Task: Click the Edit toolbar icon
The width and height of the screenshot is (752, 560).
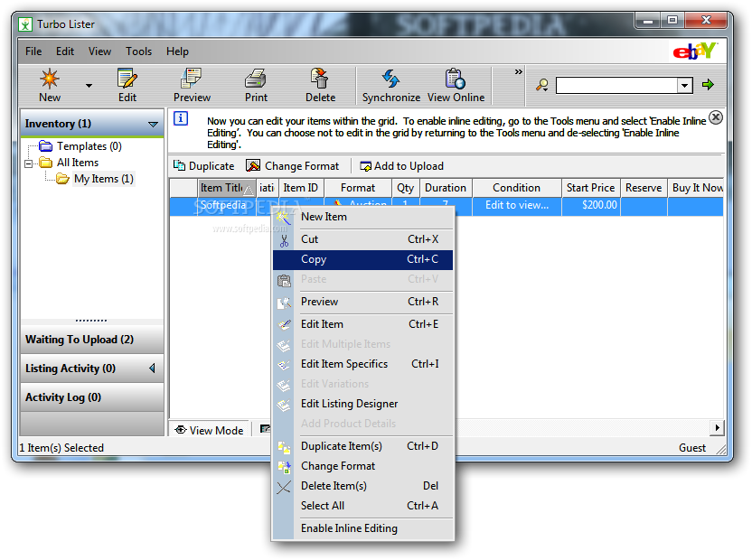Action: tap(127, 79)
